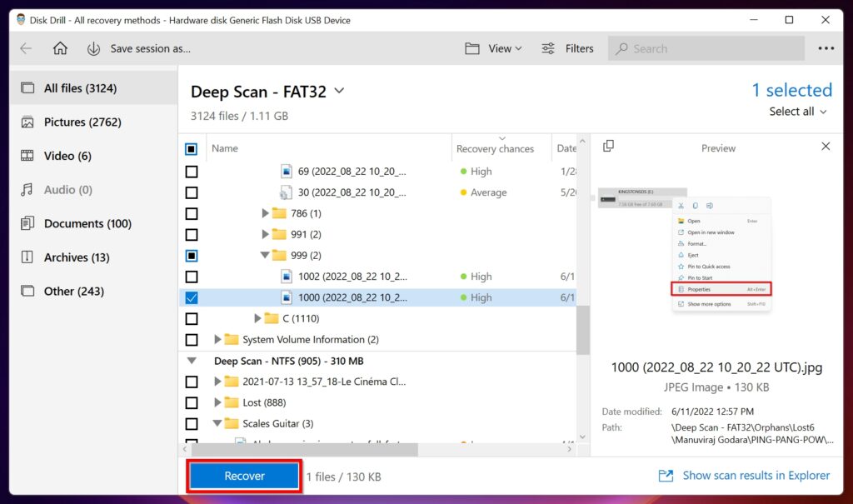
Task: Open the home screen icon
Action: point(58,48)
